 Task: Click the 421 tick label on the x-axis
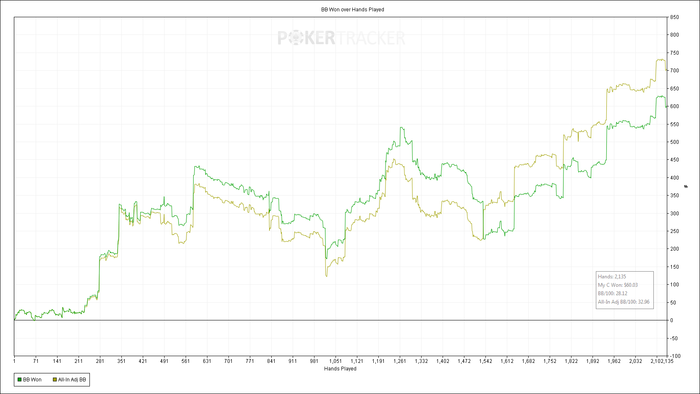pyautogui.click(x=143, y=361)
